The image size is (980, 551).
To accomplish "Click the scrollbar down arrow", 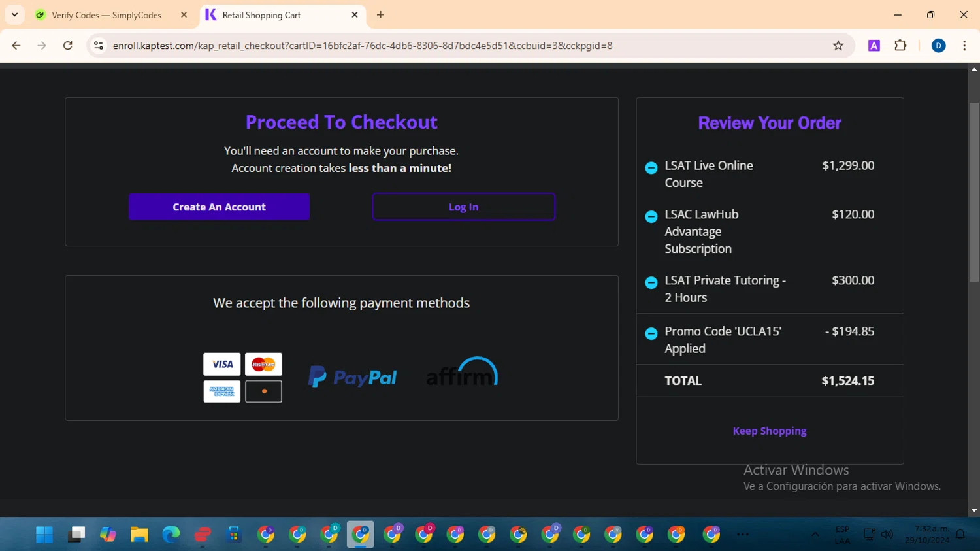I will 974,510.
